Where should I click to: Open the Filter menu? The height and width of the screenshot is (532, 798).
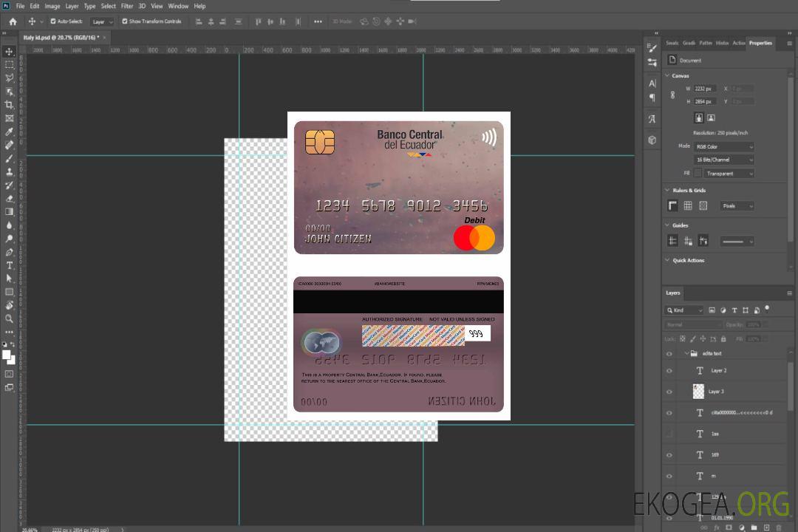(127, 6)
